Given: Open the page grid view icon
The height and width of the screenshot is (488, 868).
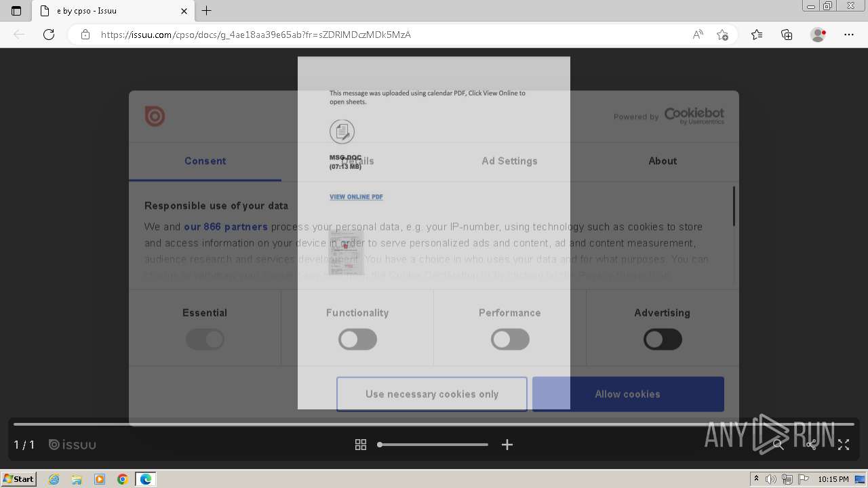Looking at the screenshot, I should click(x=361, y=445).
